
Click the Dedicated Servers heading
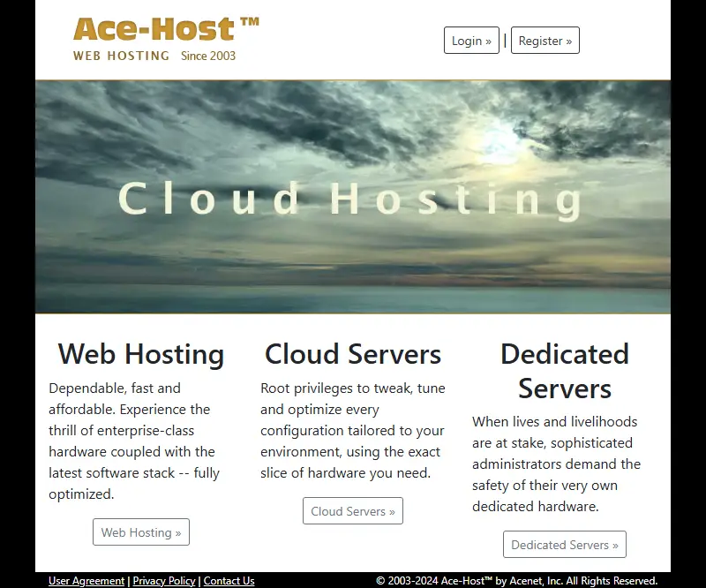(x=565, y=372)
